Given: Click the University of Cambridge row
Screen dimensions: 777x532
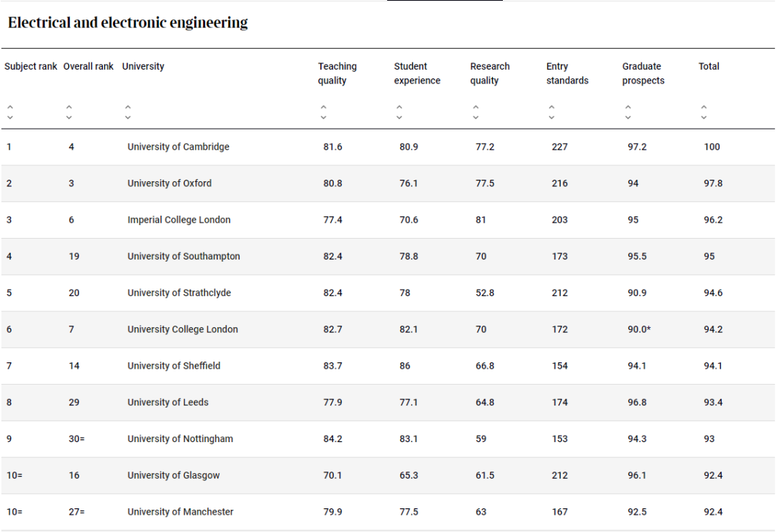Looking at the screenshot, I should tap(388, 147).
